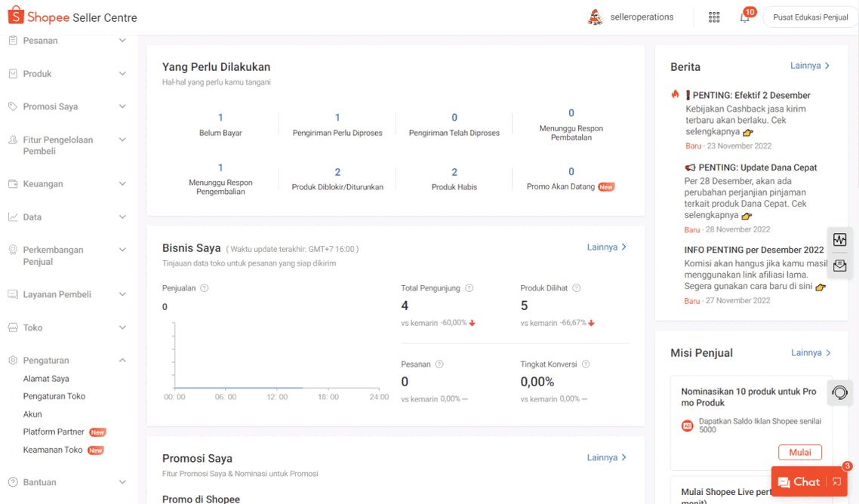Open Alamat Saya settings page
859x504 pixels.
click(x=46, y=379)
